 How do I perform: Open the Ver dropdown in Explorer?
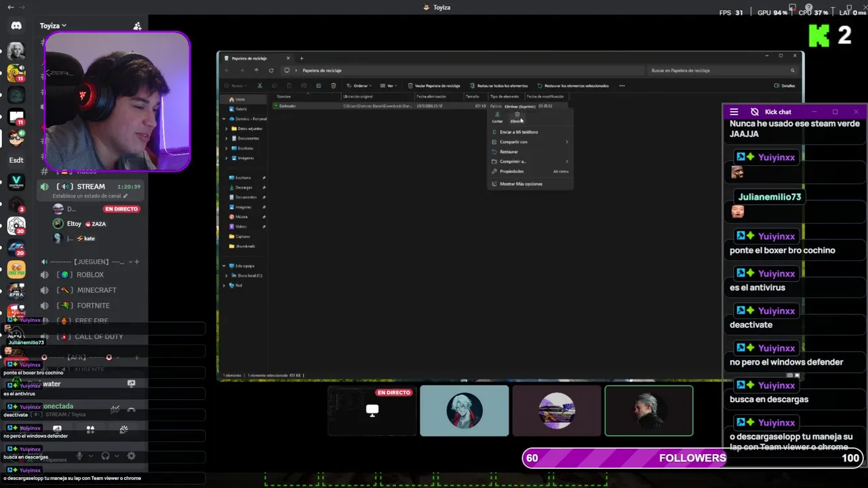pos(388,86)
